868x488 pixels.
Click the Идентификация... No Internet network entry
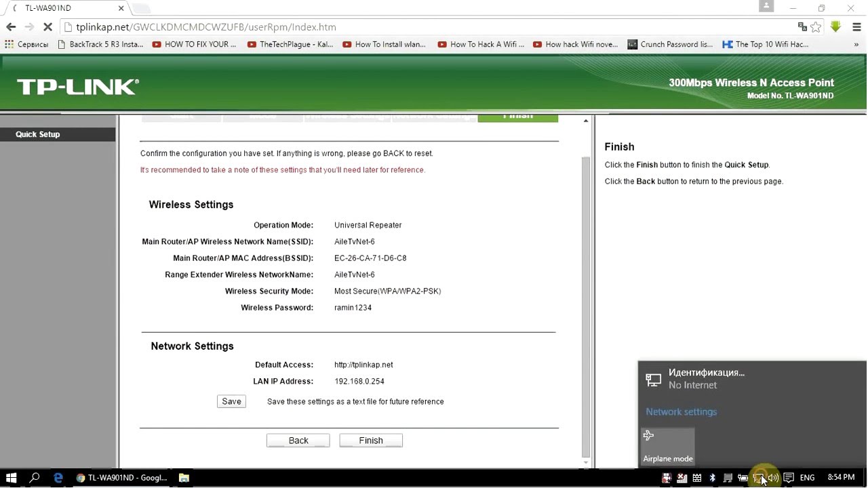(x=752, y=379)
